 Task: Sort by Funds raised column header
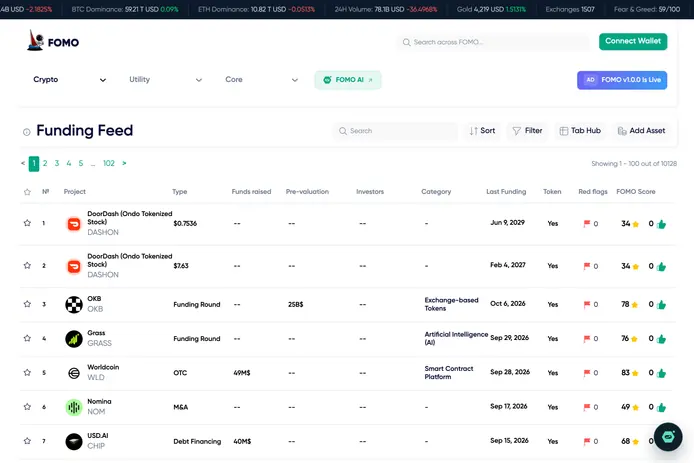click(251, 192)
